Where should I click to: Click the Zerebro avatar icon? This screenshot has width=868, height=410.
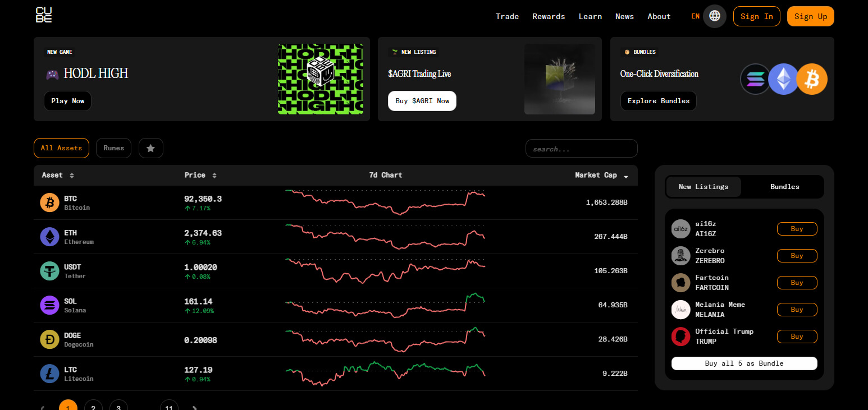680,256
